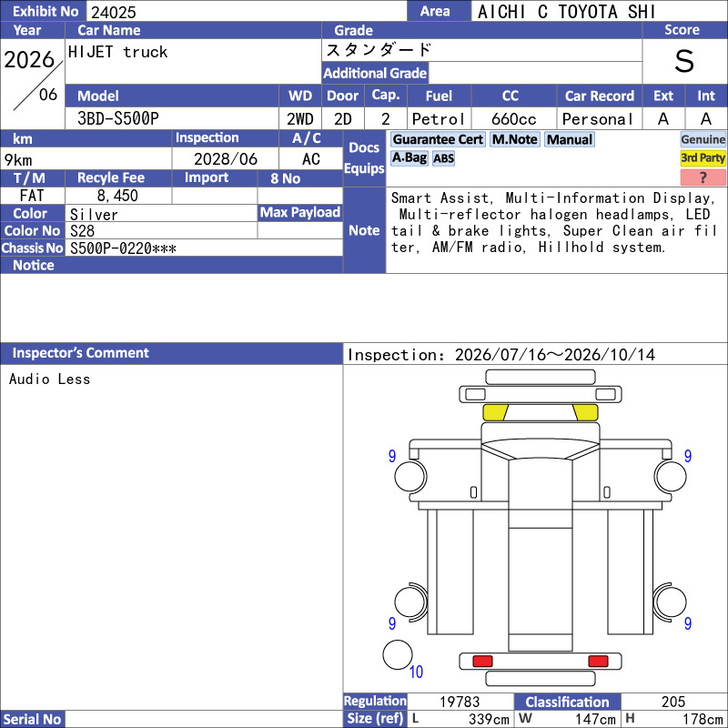Click the red right tail light marker
Screen dimensions: 728x728
click(598, 662)
